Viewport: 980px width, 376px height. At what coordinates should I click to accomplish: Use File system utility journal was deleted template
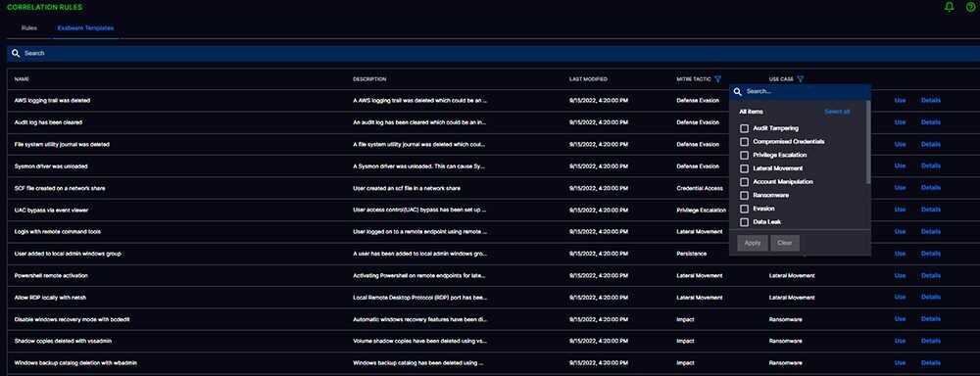click(900, 144)
